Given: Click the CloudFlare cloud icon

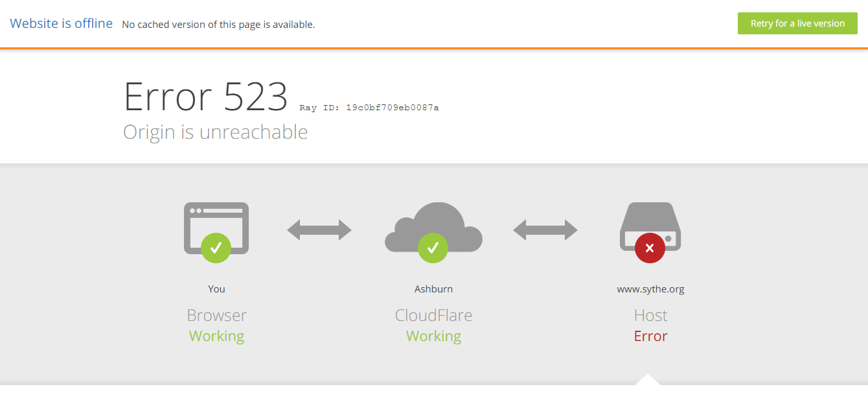Looking at the screenshot, I should click(433, 228).
